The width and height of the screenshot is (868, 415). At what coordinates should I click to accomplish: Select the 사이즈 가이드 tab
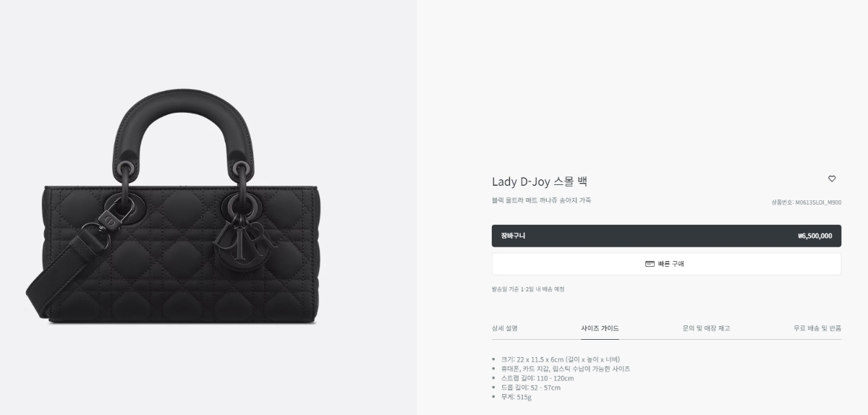pos(600,328)
